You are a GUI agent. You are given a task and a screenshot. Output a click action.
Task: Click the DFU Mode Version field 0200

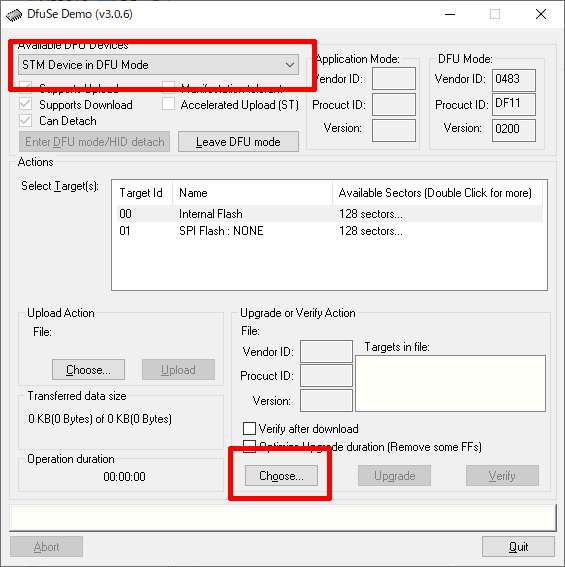click(514, 129)
